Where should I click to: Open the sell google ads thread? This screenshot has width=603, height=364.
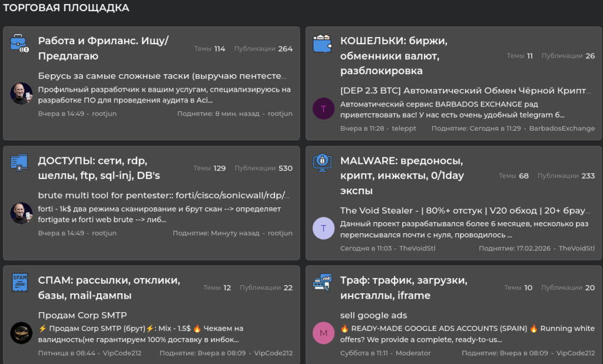(373, 315)
